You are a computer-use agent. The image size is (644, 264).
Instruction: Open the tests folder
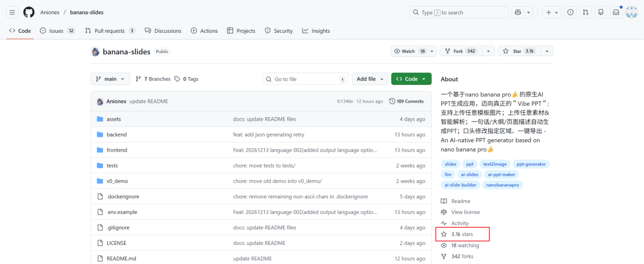[x=112, y=165]
